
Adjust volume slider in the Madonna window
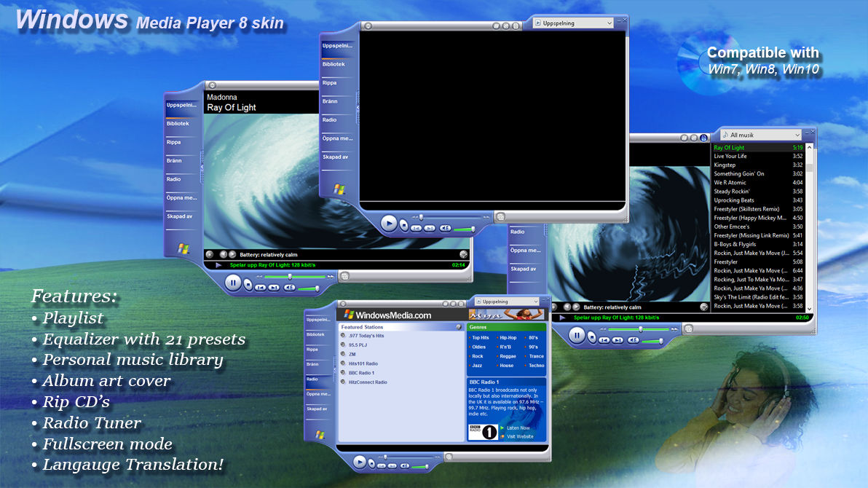pos(309,288)
